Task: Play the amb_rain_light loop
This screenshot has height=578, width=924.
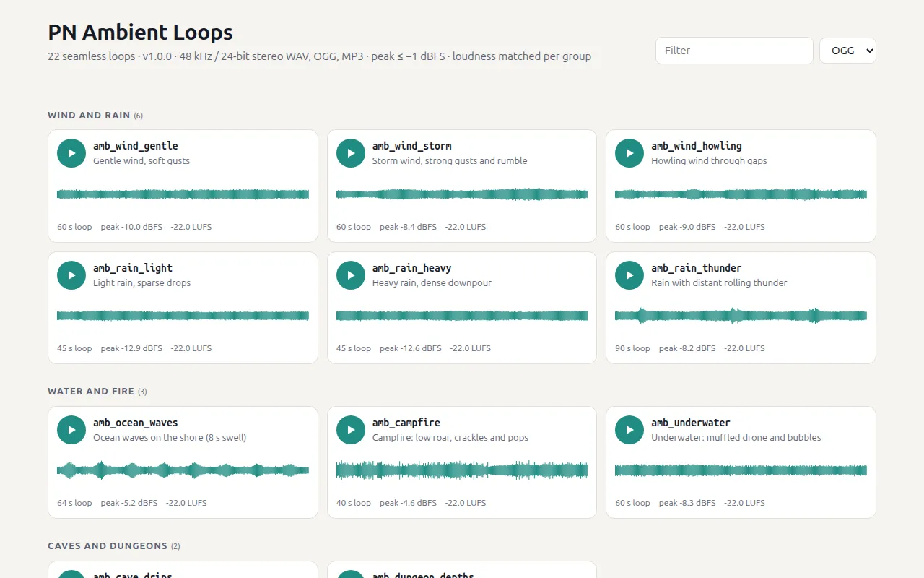Action: pyautogui.click(x=71, y=275)
